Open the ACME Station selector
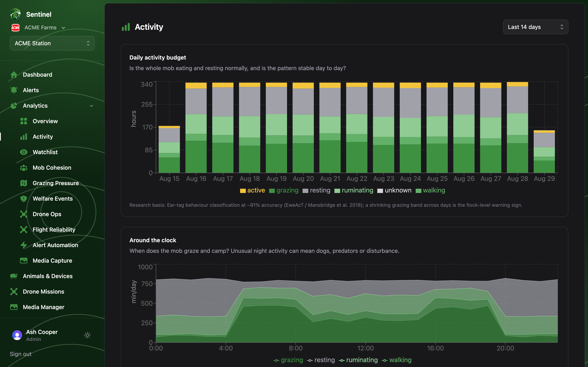588x367 pixels. click(x=52, y=43)
